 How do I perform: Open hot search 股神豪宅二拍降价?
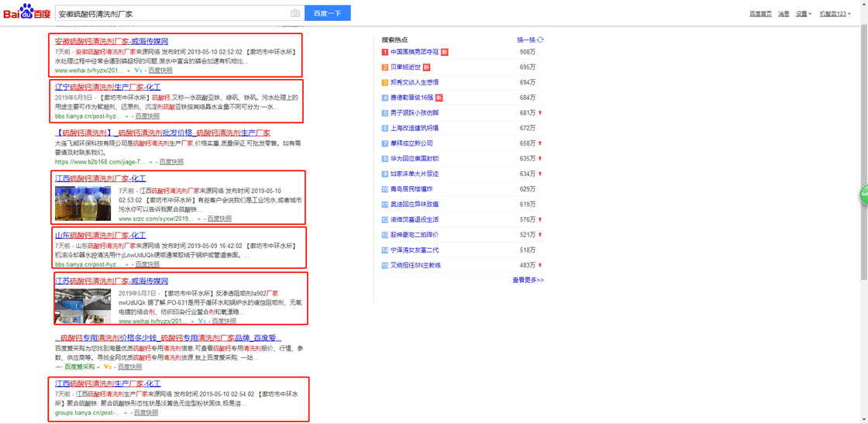pos(415,235)
